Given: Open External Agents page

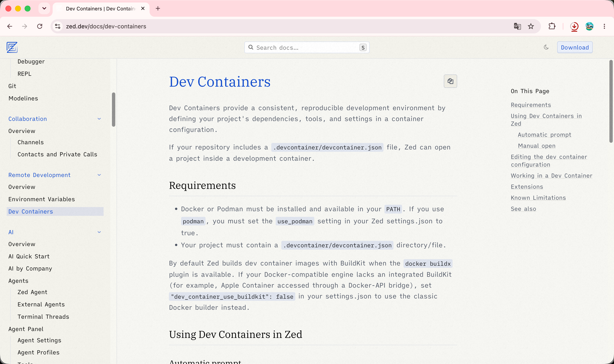Looking at the screenshot, I should 41,304.
